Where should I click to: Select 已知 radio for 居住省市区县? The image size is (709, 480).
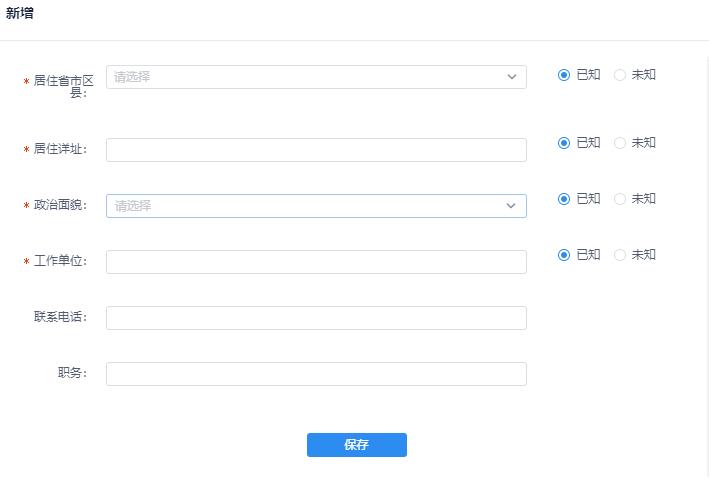pyautogui.click(x=564, y=75)
